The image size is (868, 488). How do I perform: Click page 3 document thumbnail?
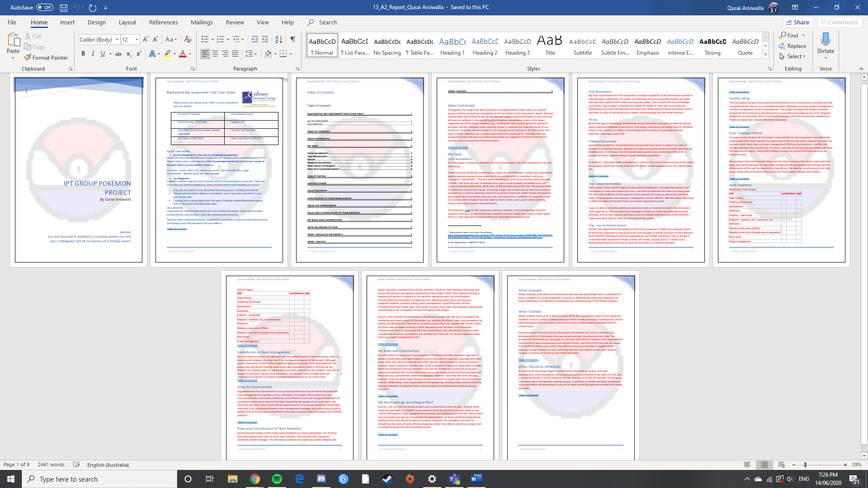(359, 169)
